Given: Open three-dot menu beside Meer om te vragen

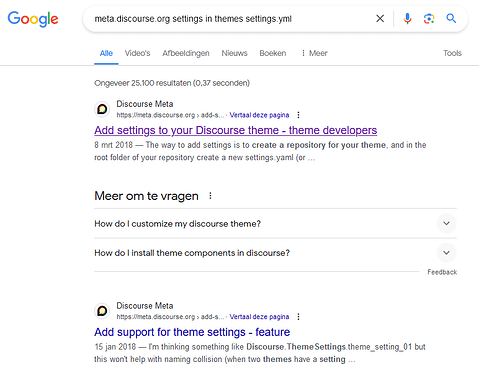Looking at the screenshot, I should click(210, 196).
